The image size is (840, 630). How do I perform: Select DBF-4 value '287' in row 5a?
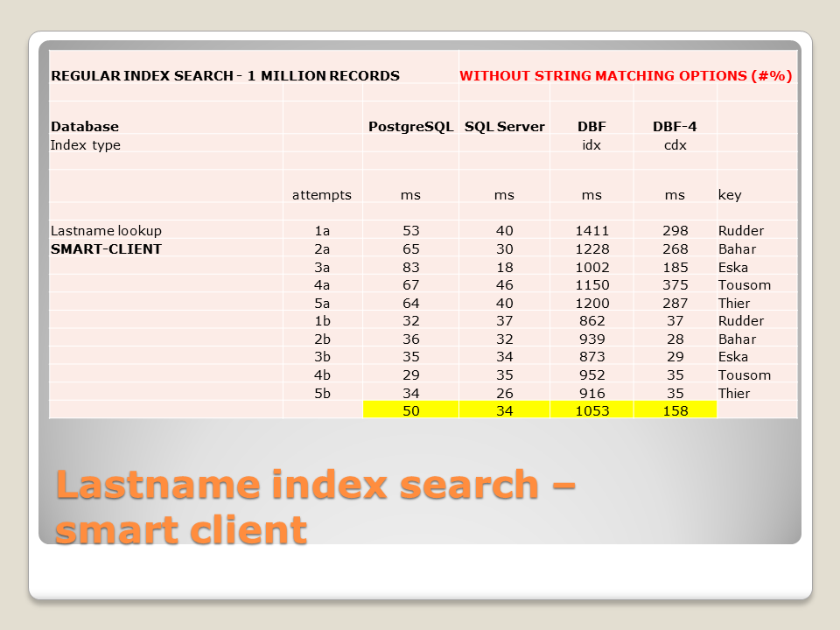click(x=675, y=304)
